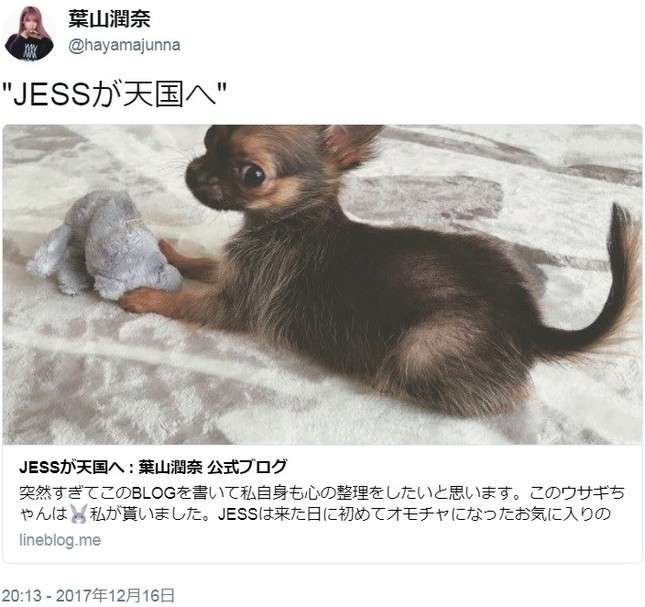Image resolution: width=645 pixels, height=607 pixels.
Task: Click the puppy's fluffy body in photo
Action: point(370,304)
